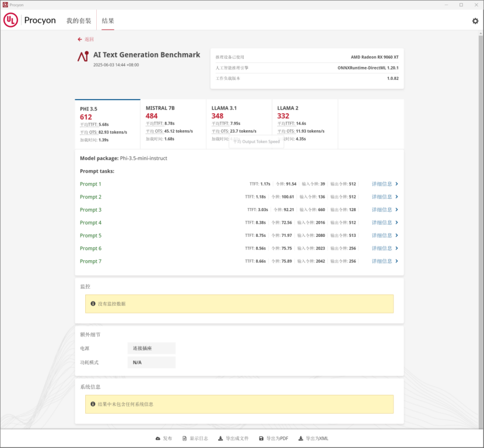Click the 显示日志 button
The width and height of the screenshot is (484, 448).
click(195, 439)
